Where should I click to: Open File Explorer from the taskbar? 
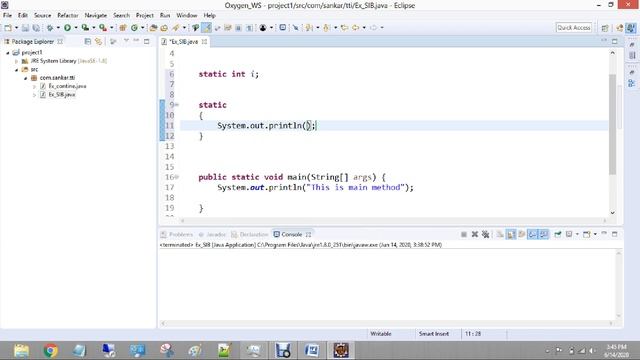coord(21,351)
